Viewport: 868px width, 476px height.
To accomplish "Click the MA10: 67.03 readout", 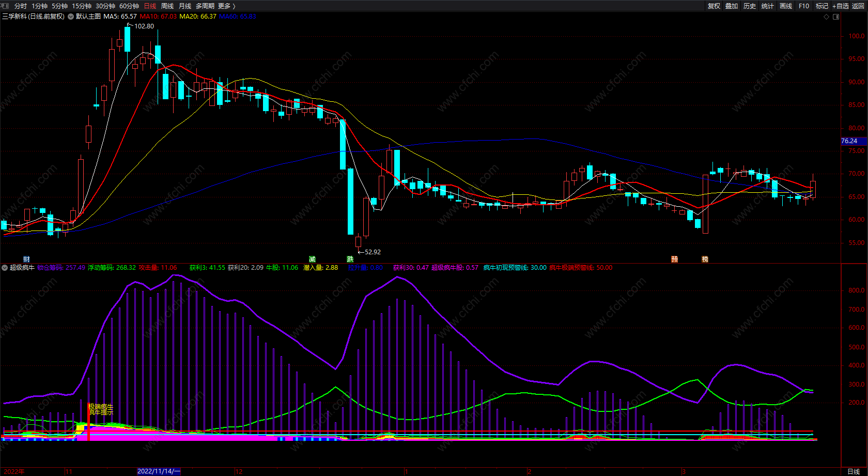I will tap(158, 17).
